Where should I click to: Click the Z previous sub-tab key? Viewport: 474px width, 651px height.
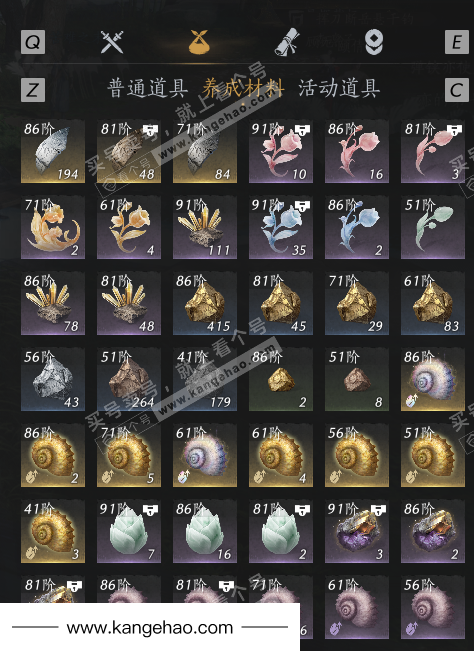[x=33, y=90]
